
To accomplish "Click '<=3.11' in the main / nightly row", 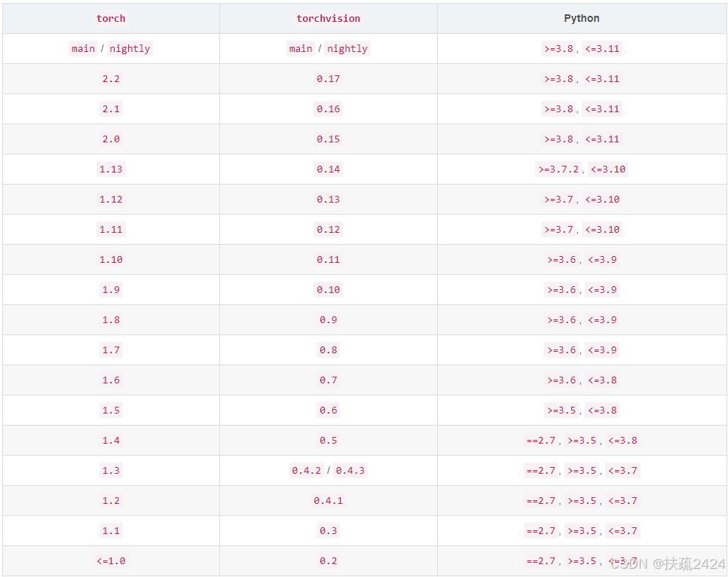I will click(602, 49).
